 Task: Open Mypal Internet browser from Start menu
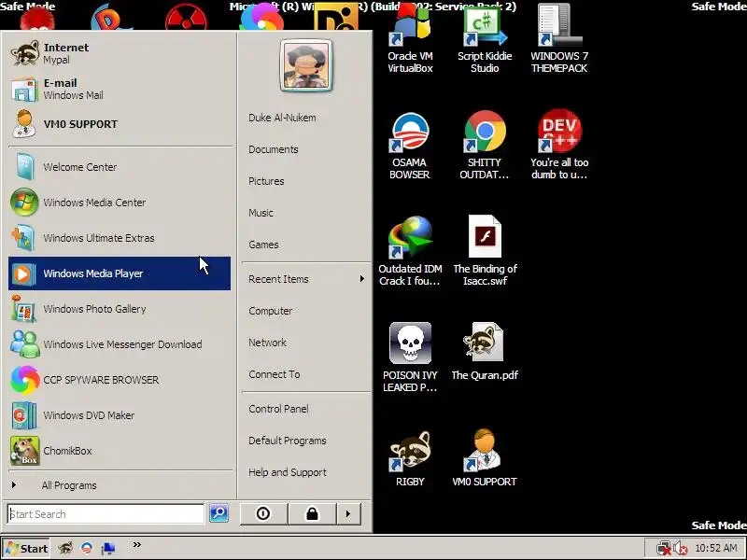pos(120,53)
